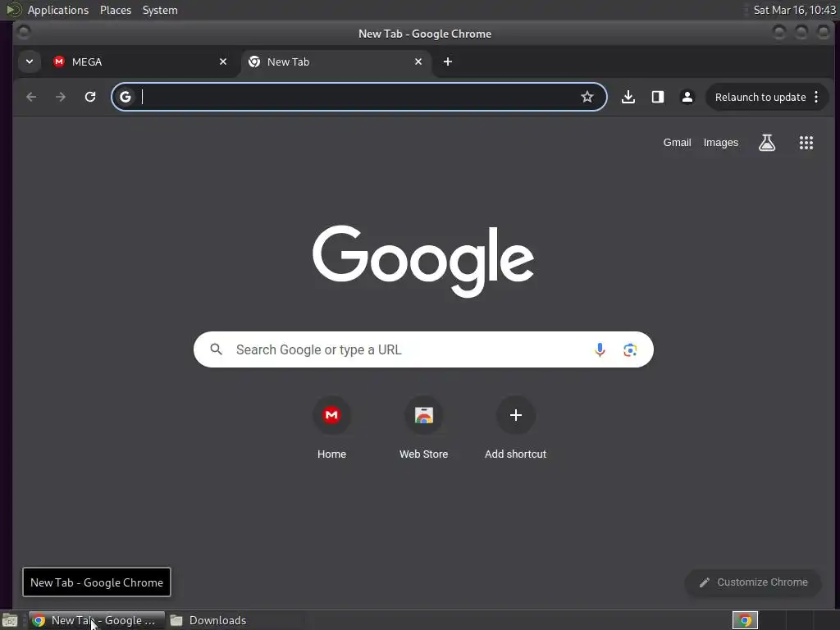Viewport: 840px width, 630px height.
Task: Select Chrome window in the taskbar
Action: pyautogui.click(x=97, y=620)
